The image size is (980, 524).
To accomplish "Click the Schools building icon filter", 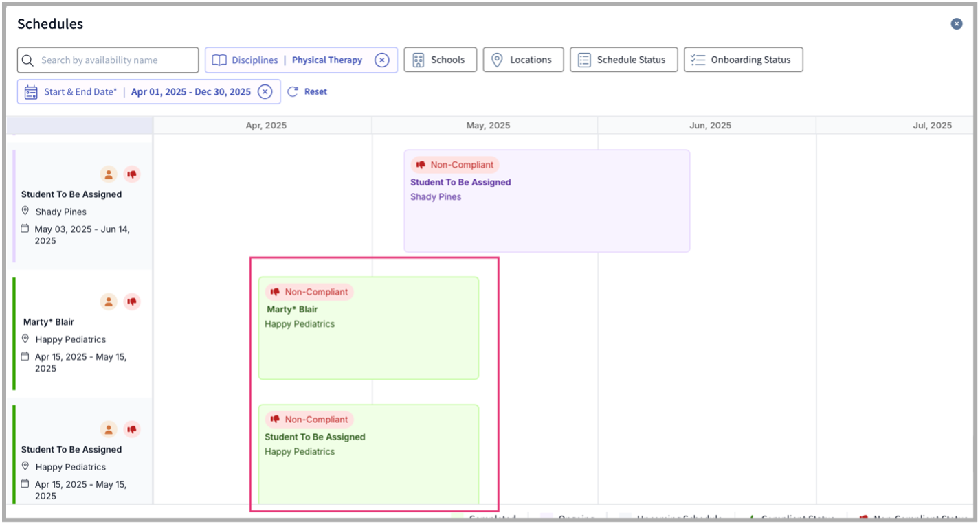I will (419, 60).
